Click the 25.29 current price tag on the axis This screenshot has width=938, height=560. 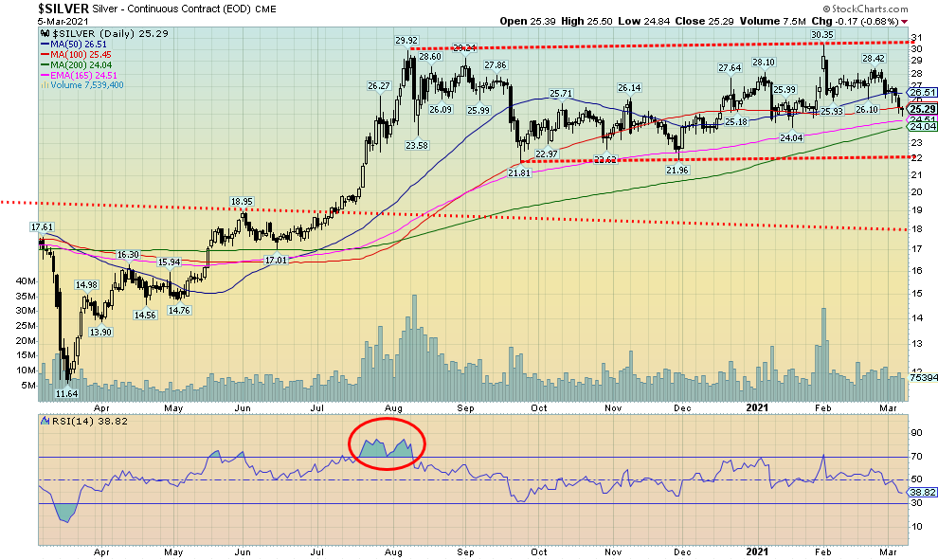tap(922, 108)
